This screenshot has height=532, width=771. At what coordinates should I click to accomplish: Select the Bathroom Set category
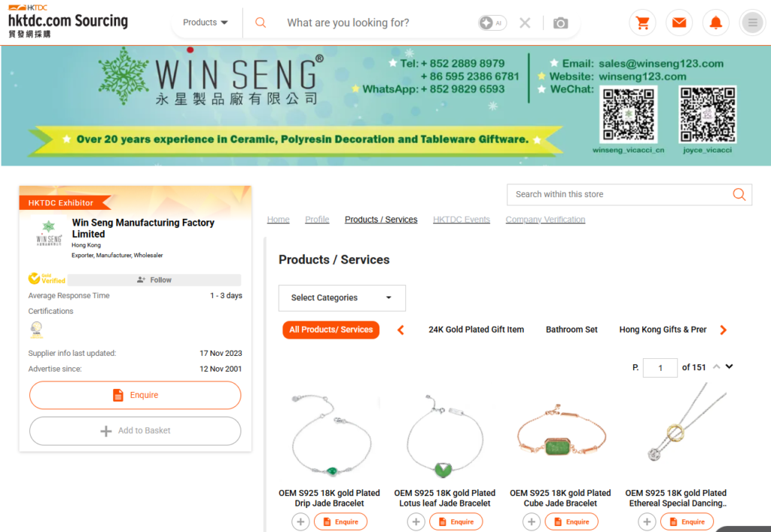571,330
